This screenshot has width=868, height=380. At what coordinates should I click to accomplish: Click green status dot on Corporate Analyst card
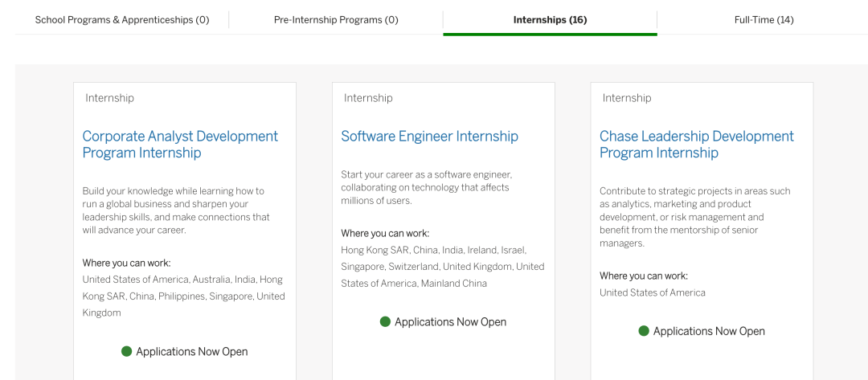click(x=127, y=351)
